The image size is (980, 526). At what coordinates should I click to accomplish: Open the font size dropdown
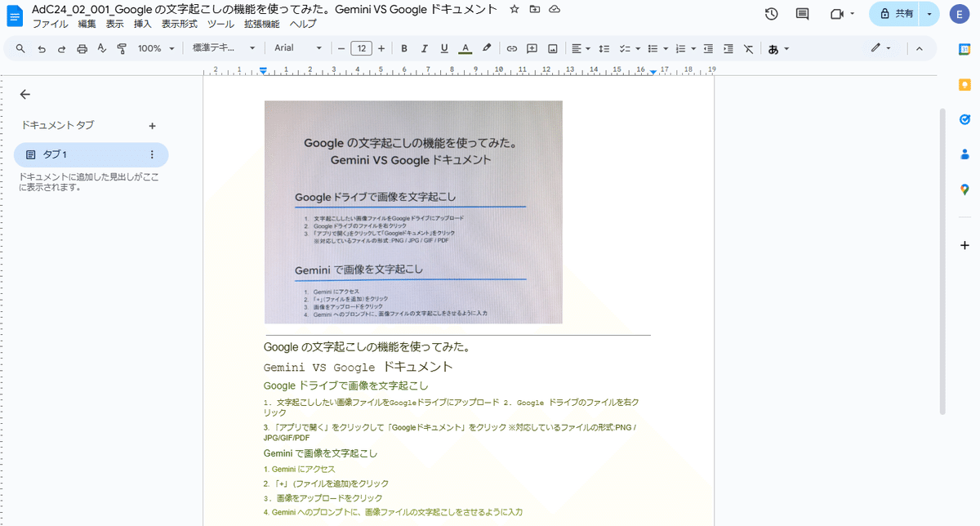[360, 48]
